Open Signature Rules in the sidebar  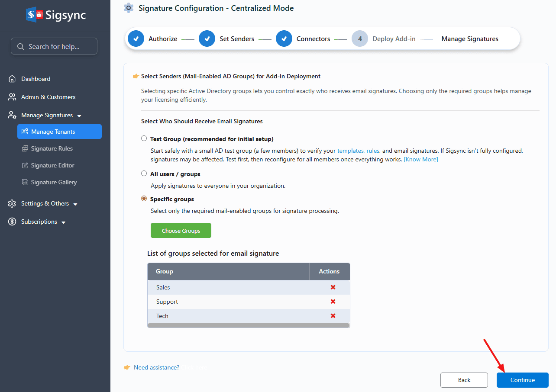(x=52, y=148)
